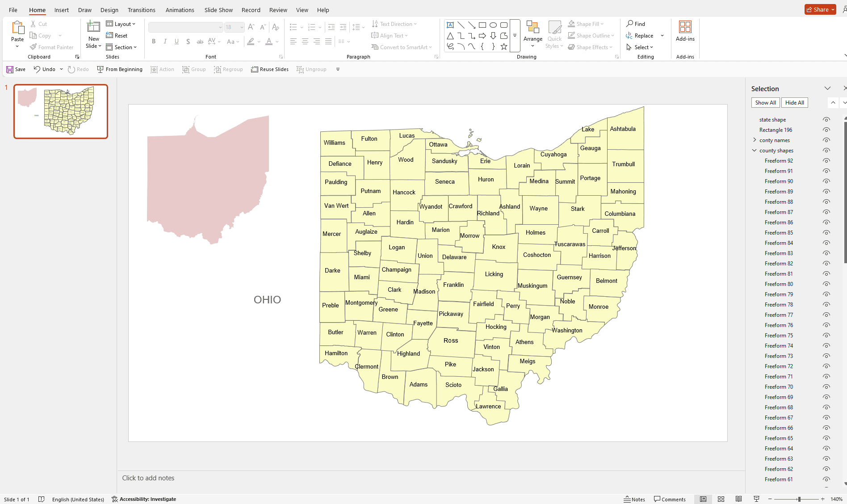
Task: Apply italic formatting icon
Action: point(165,42)
